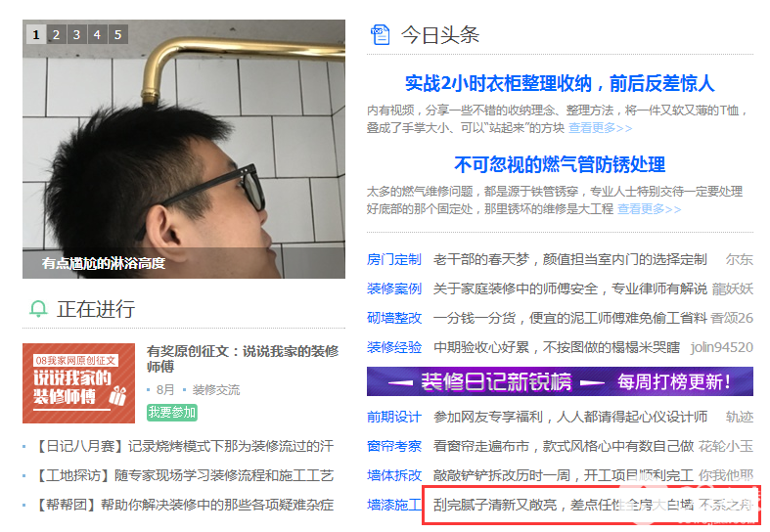
Task: Switch carousel to slide 2
Action: coord(57,35)
